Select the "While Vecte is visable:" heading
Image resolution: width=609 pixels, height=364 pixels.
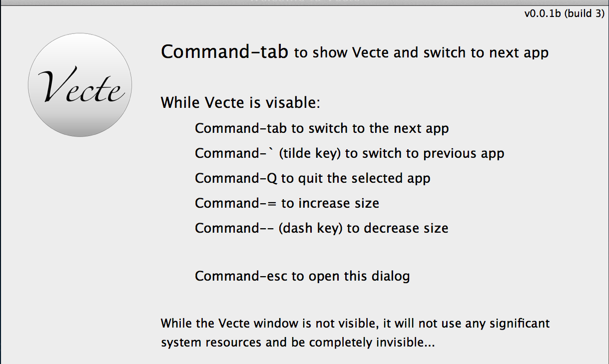pos(240,103)
